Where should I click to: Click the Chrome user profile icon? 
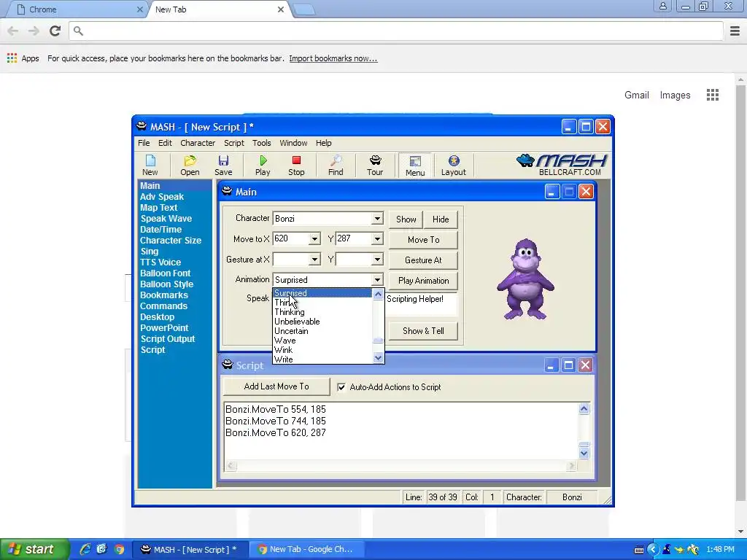coord(662,6)
